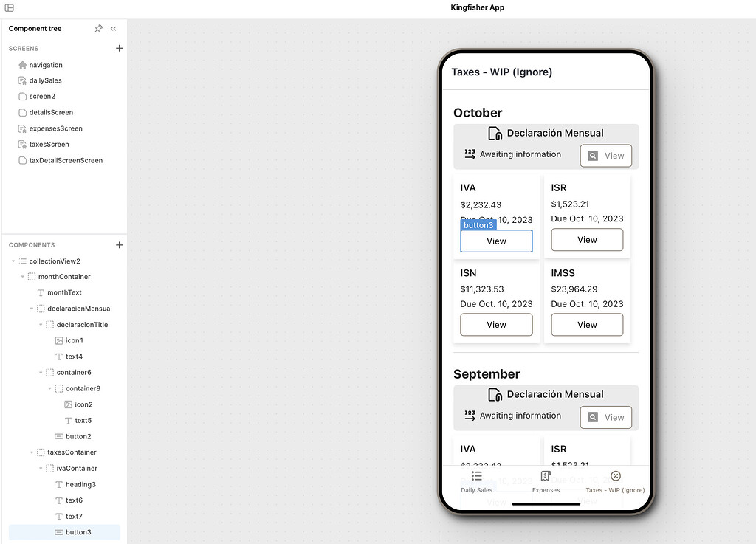Switch to the Expenses tab in bottom navigation
756x544 pixels.
[546, 481]
